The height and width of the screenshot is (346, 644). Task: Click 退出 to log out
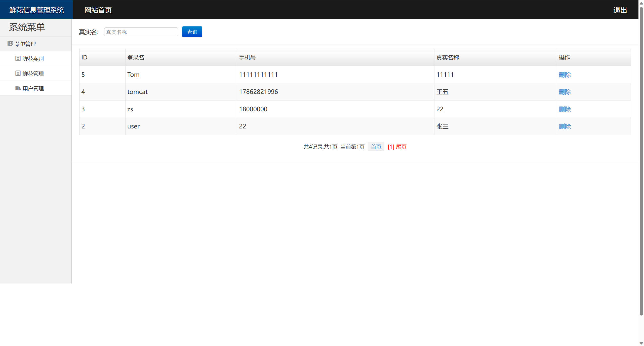click(620, 10)
